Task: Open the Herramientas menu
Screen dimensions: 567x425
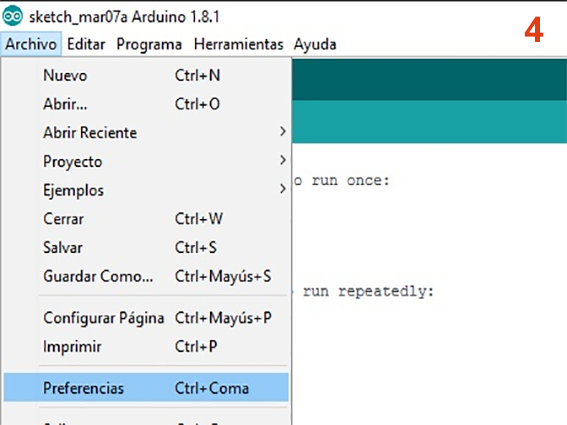Action: coord(239,44)
